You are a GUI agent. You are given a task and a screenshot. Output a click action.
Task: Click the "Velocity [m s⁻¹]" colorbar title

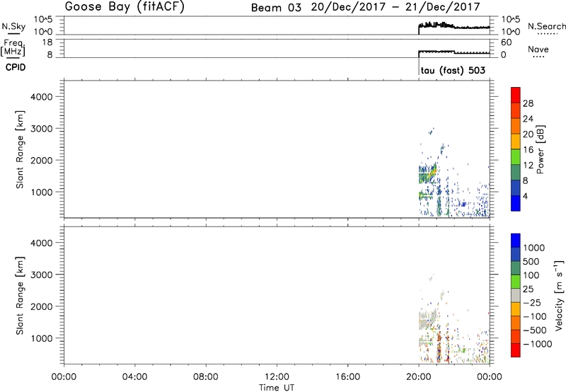click(x=559, y=295)
